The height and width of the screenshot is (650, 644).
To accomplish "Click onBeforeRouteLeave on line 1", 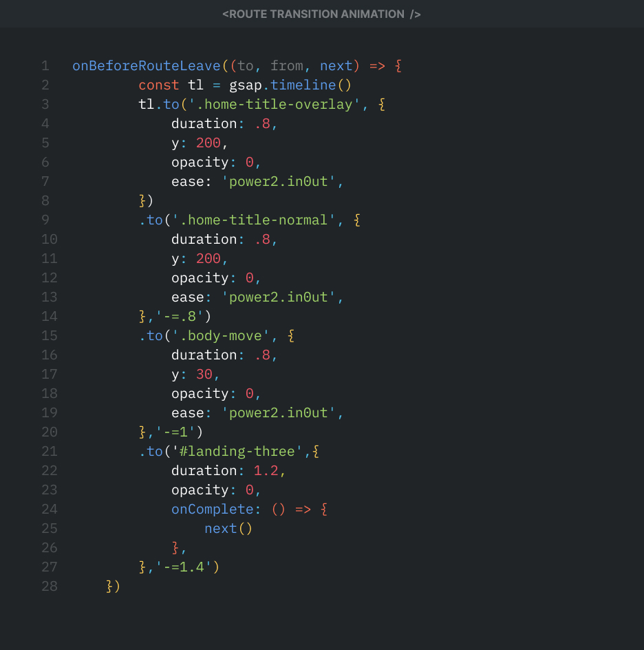I will [146, 66].
